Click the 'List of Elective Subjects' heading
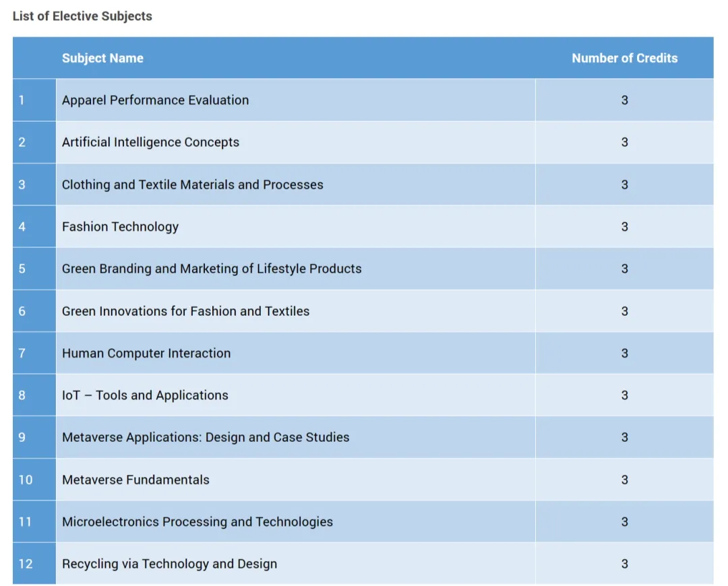Viewport: 728px width, 586px height. (x=82, y=16)
